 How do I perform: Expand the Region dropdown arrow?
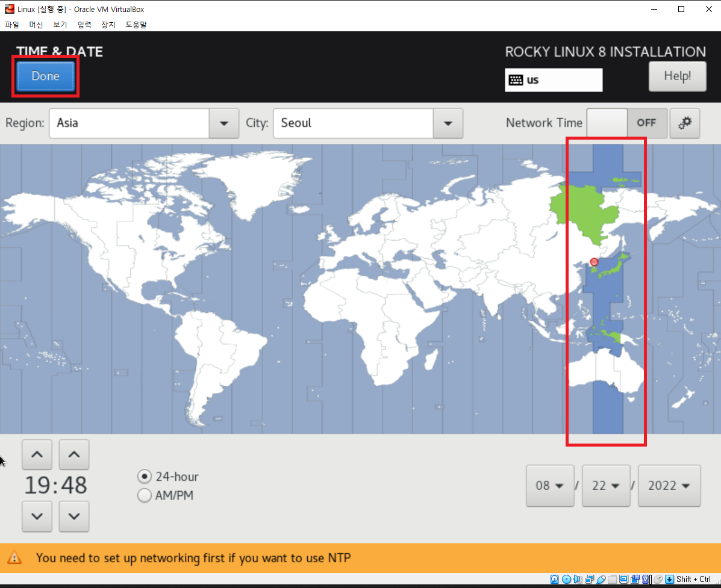224,123
